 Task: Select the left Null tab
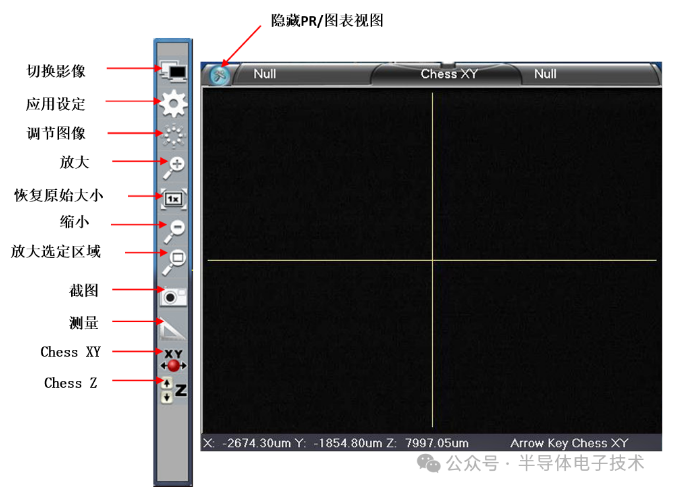(x=264, y=74)
